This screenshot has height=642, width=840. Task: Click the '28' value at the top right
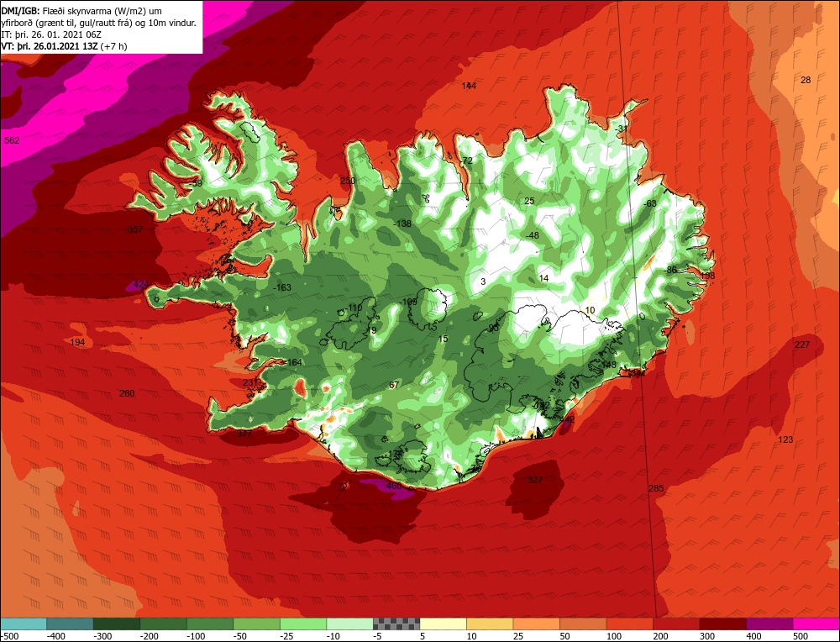tap(806, 80)
